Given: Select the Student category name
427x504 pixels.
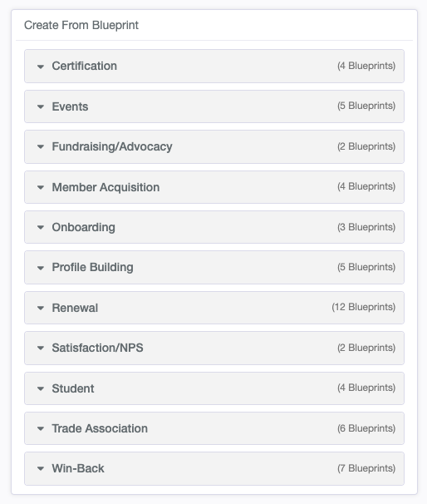Looking at the screenshot, I should 73,388.
